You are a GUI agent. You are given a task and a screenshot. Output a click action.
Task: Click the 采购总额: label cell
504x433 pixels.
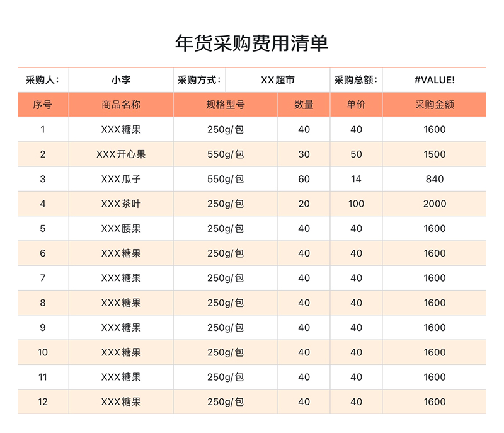[356, 79]
